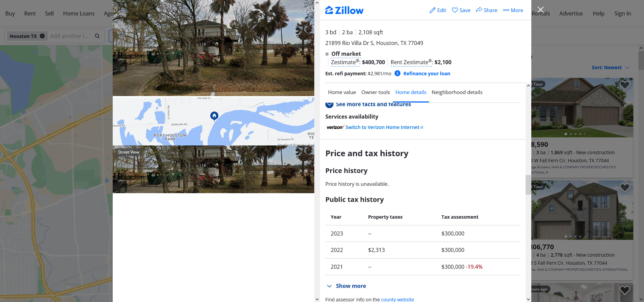Viewport: 644px width, 302px height.
Task: Favorite the second listing heart
Action: coord(624,187)
